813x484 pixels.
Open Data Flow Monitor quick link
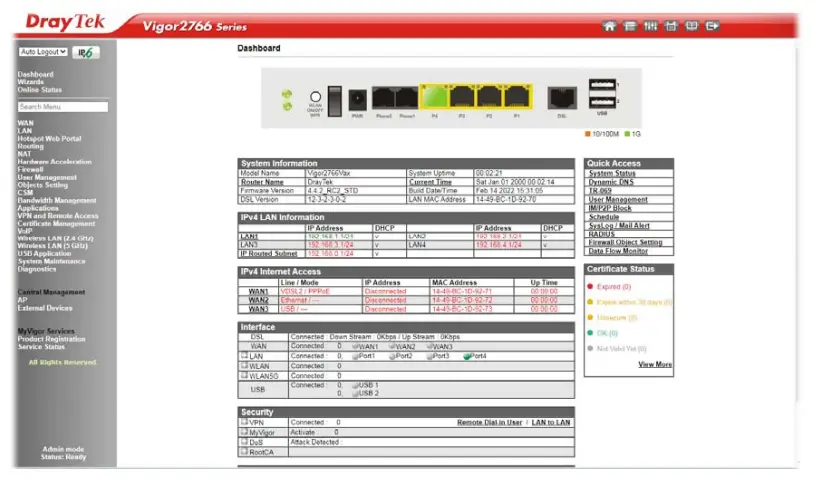point(618,251)
